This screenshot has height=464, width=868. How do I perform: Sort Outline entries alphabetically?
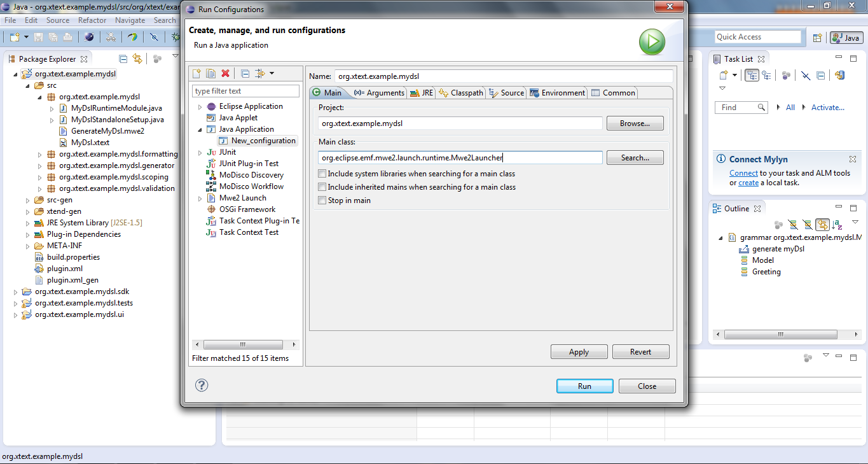point(837,224)
